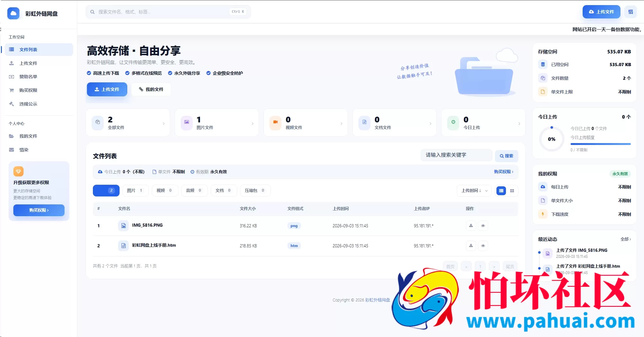Switch to the 音频 filter tab
This screenshot has height=337, width=644.
(x=194, y=190)
